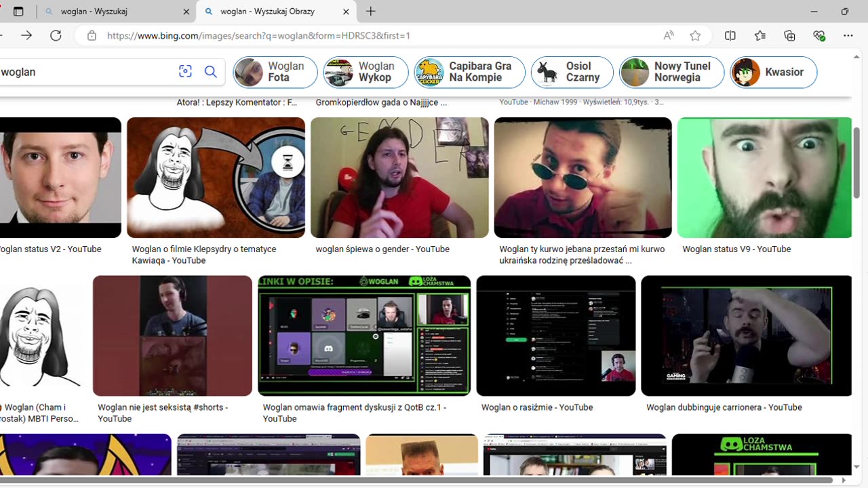Open 'Woglan status V2' thumbnail
This screenshot has width=868, height=488.
(x=60, y=178)
